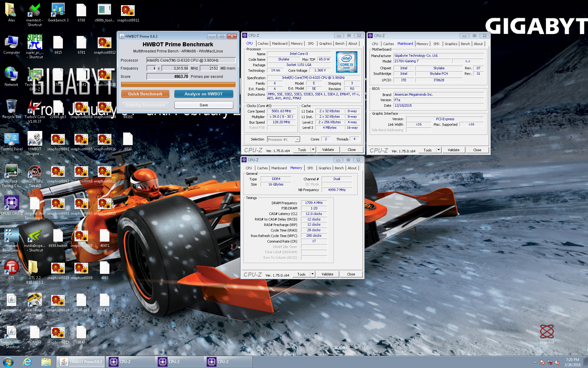Click Validate in Mainboard window

pos(453,150)
